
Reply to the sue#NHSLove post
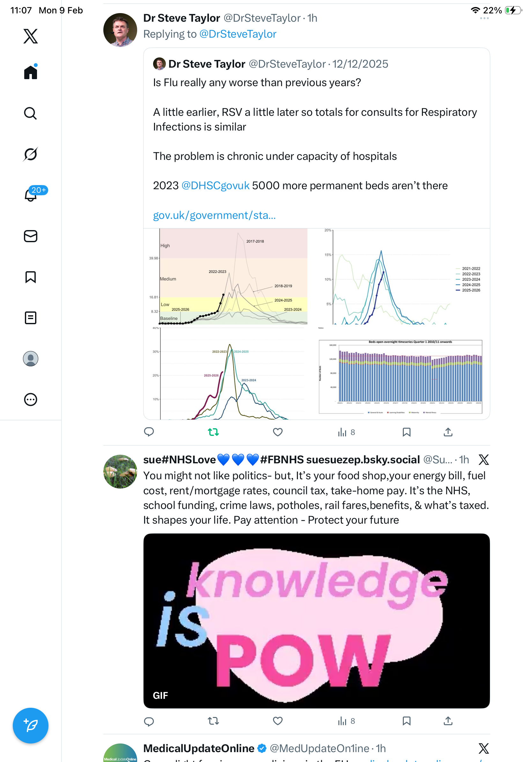pos(149,721)
